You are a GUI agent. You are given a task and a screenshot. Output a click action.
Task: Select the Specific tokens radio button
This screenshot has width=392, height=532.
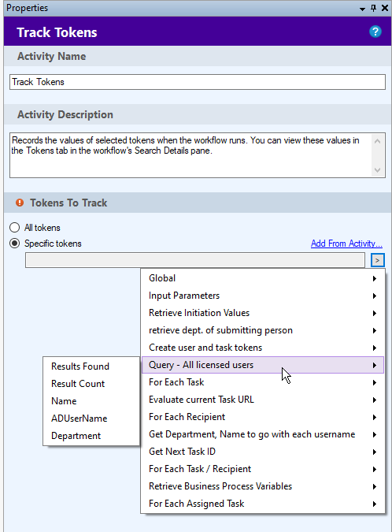tap(15, 244)
